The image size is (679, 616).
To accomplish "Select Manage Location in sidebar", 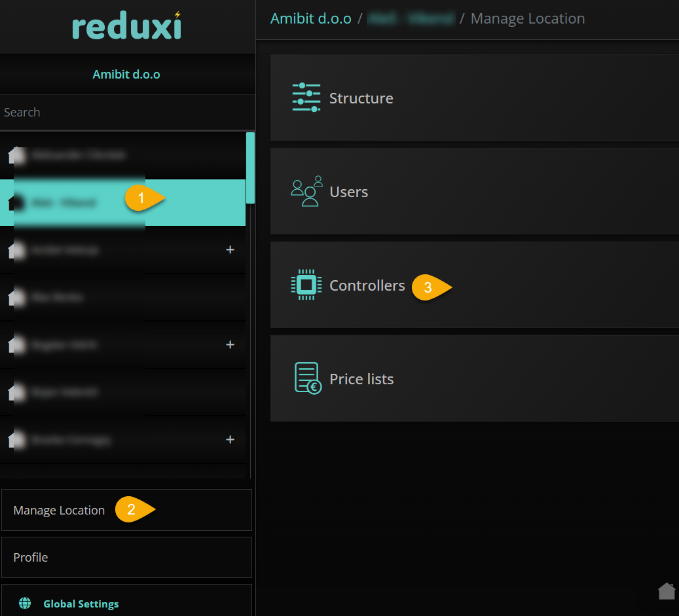I will click(126, 510).
